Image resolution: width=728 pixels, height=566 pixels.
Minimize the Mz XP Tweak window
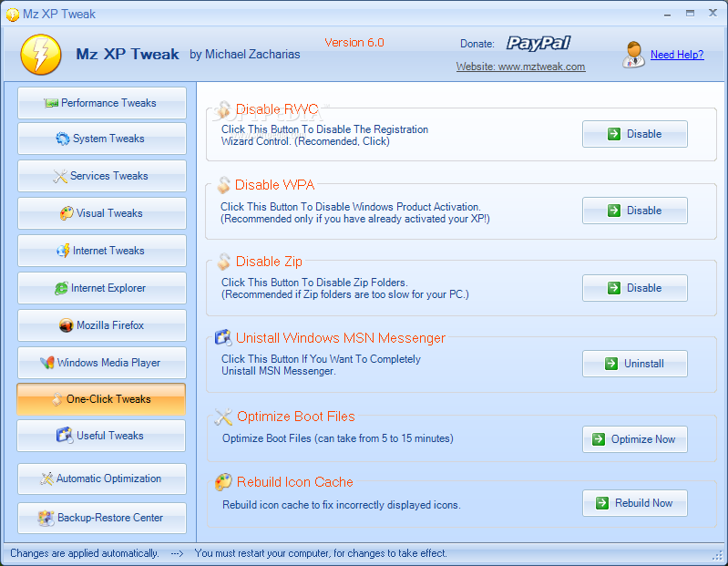(667, 14)
